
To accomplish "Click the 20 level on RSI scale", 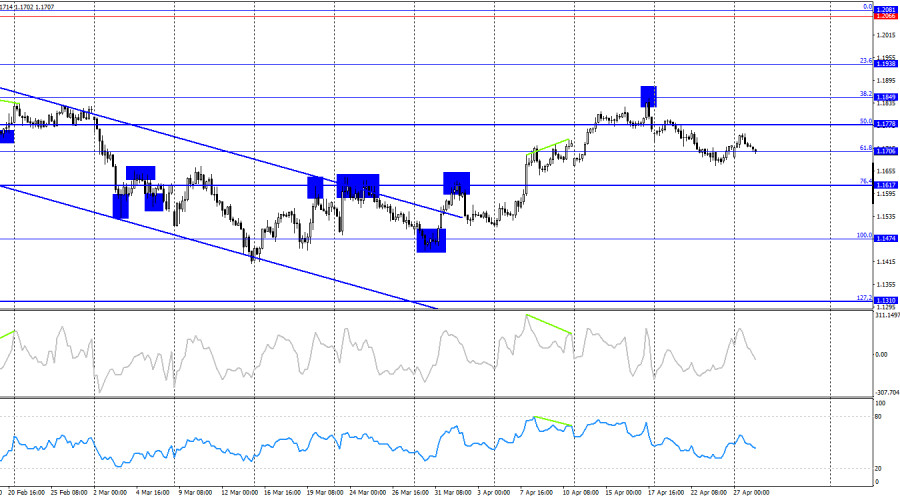I will pyautogui.click(x=878, y=469).
